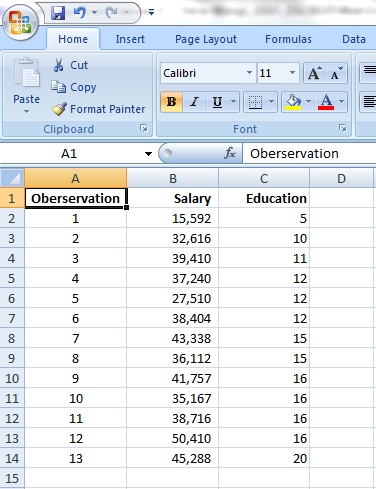Image resolution: width=376 pixels, height=489 pixels.
Task: Switch to the Home tab
Action: [73, 39]
